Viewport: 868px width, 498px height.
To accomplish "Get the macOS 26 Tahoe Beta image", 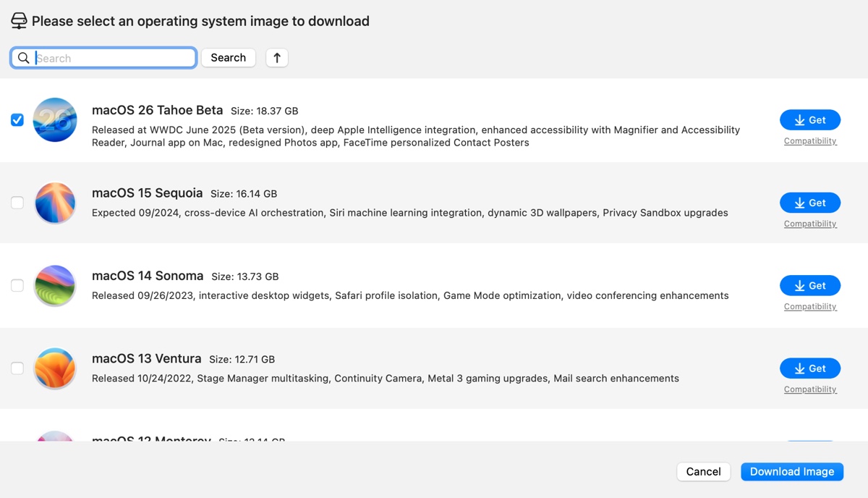I will coord(809,120).
